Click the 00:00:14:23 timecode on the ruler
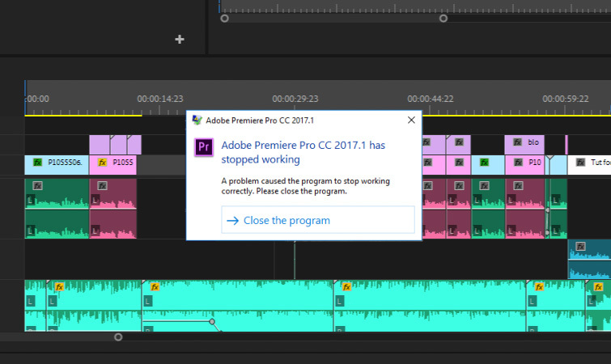 tap(160, 99)
